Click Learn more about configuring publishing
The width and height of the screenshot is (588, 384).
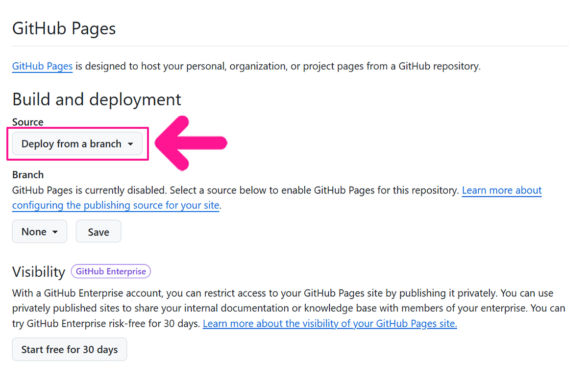501,190
